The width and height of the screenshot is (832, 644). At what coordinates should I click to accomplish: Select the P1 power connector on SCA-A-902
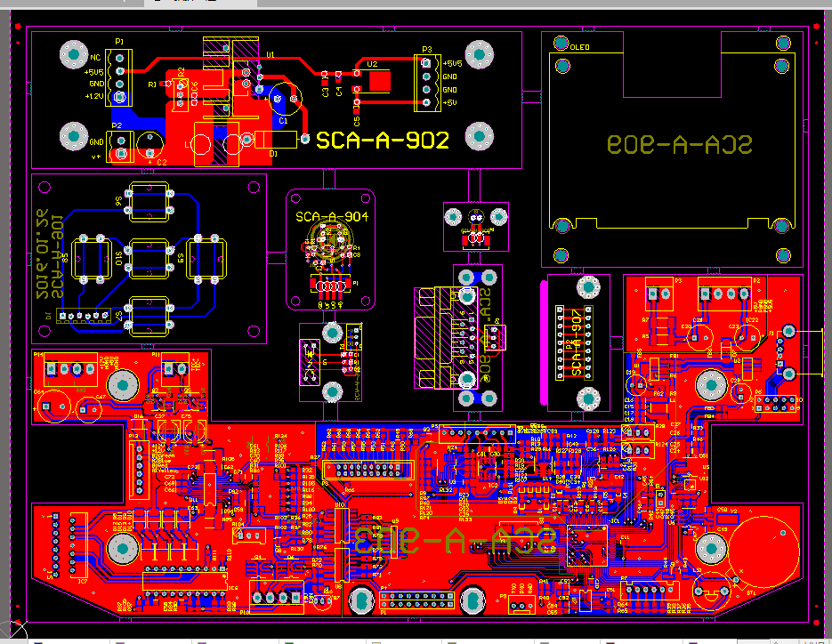[x=121, y=75]
